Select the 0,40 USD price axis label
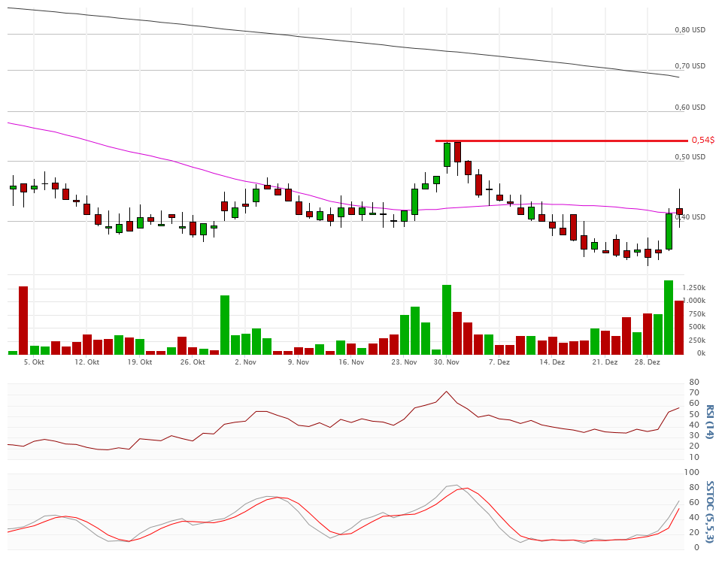This screenshot has width=728, height=575. coord(690,217)
